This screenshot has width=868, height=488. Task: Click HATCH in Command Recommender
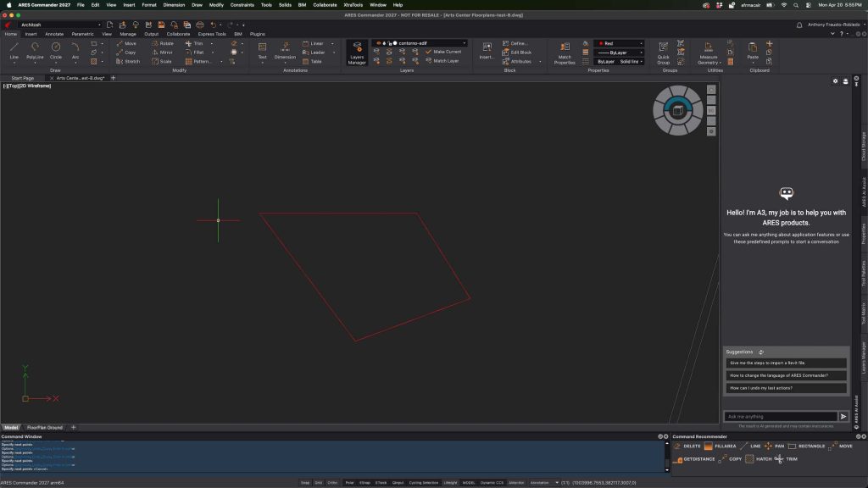(x=759, y=458)
